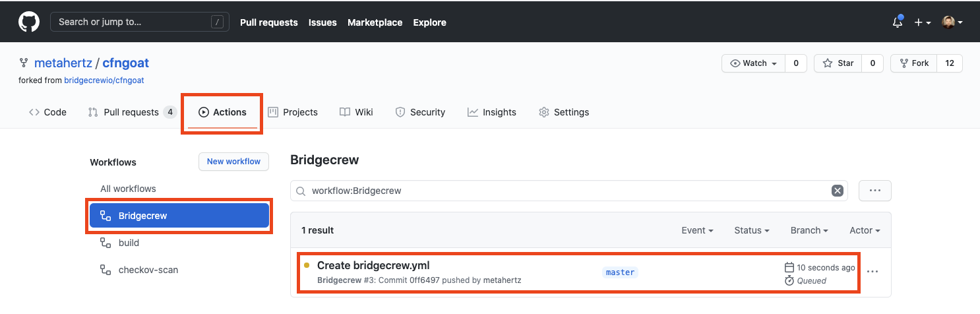Viewport: 980px width, 314px height.
Task: Open Issues in top navigation
Action: [322, 22]
